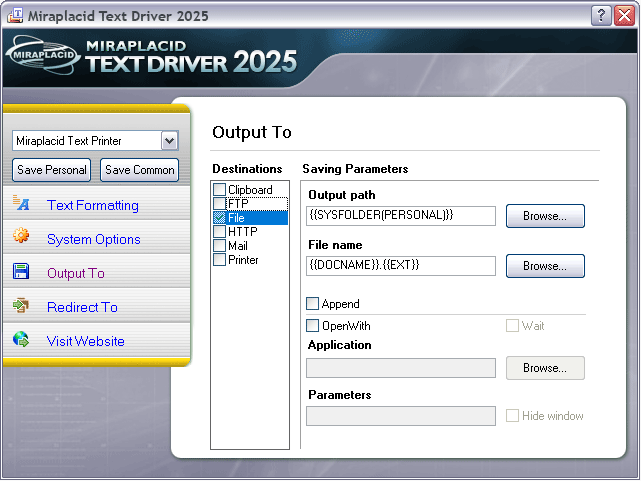Enable the FTP destination checkbox
The image size is (641, 481).
pyautogui.click(x=220, y=203)
